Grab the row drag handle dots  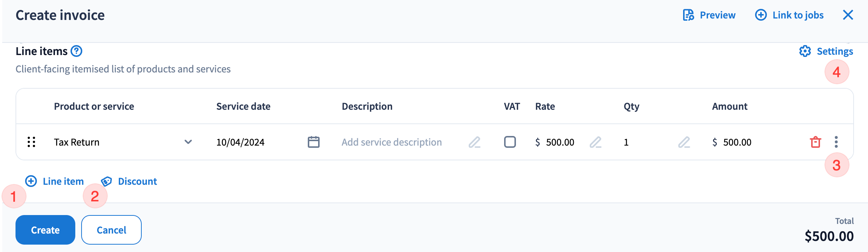(x=31, y=142)
